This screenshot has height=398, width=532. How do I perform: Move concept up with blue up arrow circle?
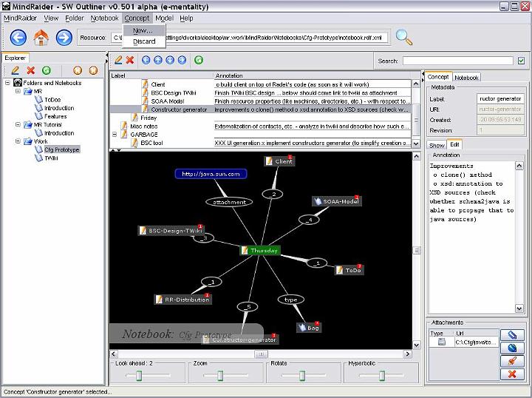(x=158, y=60)
